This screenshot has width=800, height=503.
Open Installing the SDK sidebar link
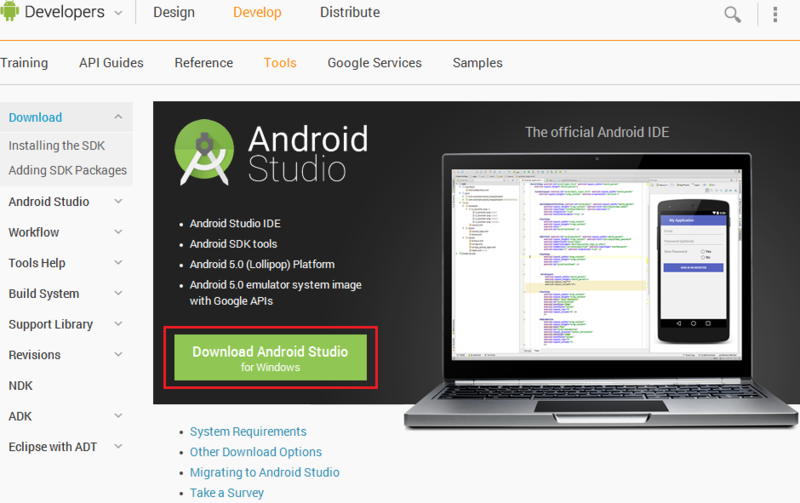click(x=57, y=145)
